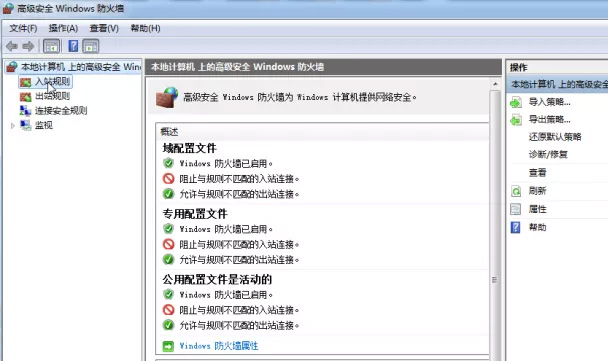Open the 操作(A) menu
Screen dimensions: 608x361
(x=63, y=28)
